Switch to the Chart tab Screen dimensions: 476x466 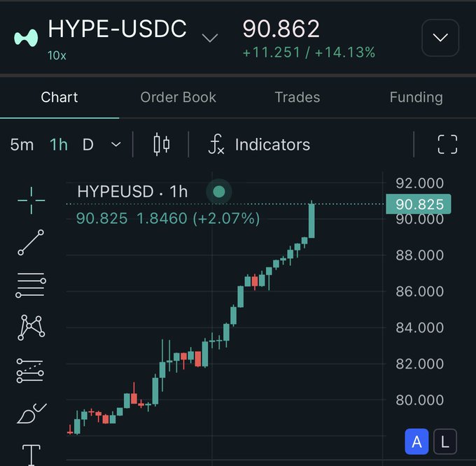pyautogui.click(x=59, y=97)
